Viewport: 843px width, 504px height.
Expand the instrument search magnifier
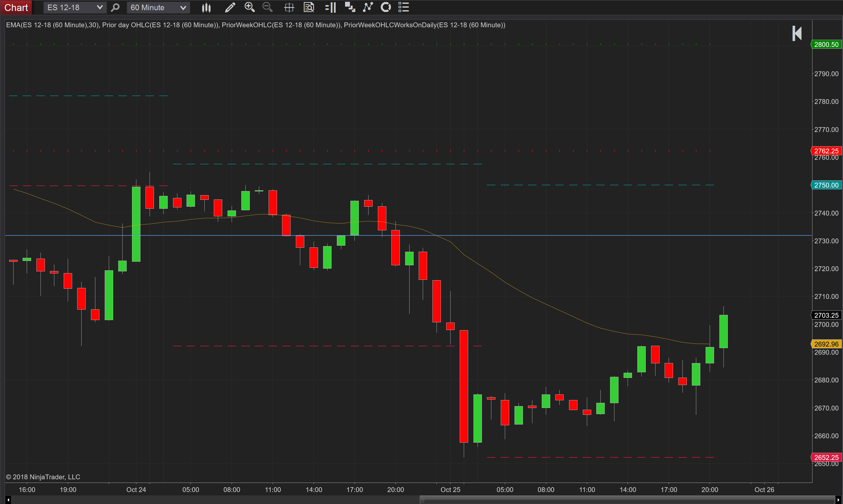115,7
